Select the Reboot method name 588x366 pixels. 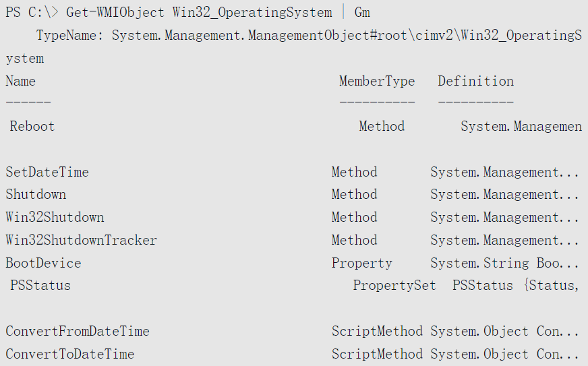coord(32,126)
